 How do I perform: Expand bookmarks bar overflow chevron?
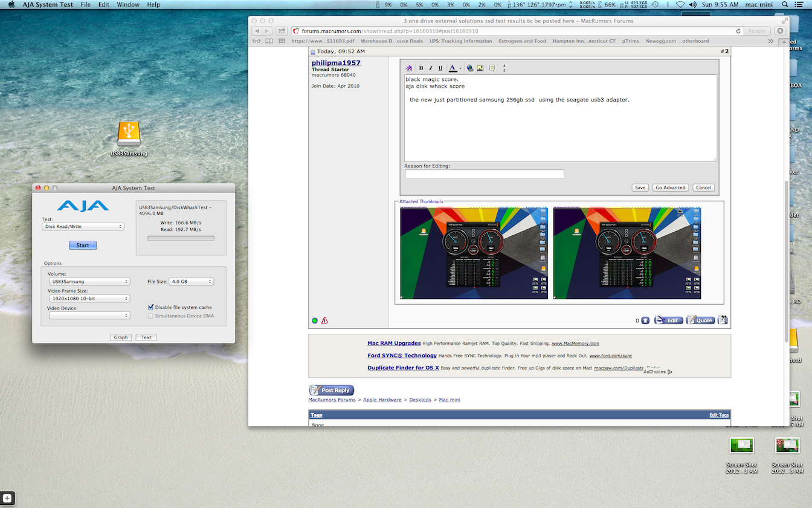pos(771,41)
